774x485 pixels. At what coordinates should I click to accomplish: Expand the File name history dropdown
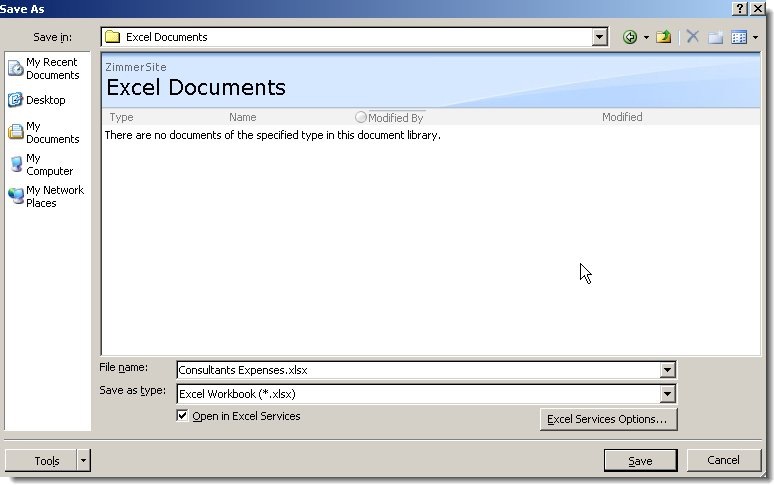[667, 370]
